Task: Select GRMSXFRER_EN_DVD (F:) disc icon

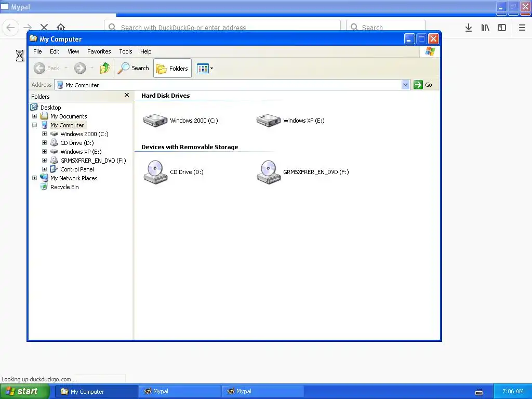Action: click(269, 172)
